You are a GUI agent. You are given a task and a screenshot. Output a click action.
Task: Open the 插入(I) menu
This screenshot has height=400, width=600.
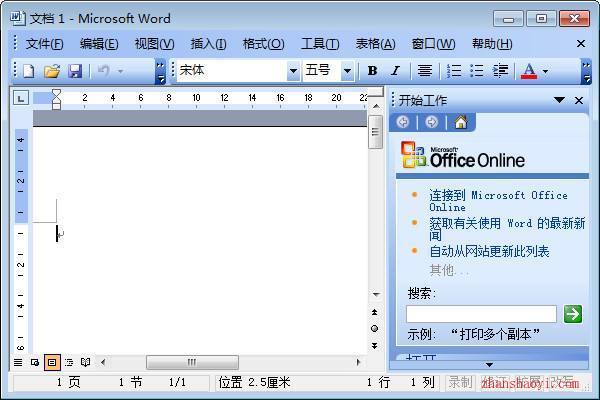click(x=209, y=44)
